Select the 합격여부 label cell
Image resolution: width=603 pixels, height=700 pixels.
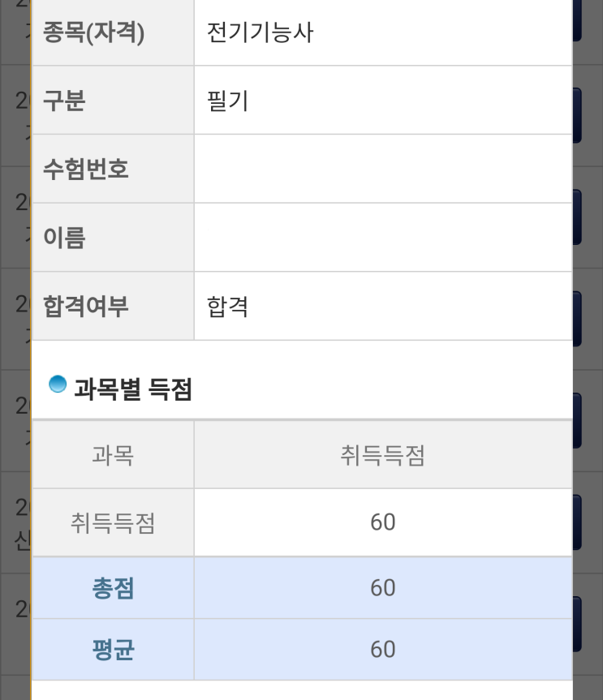tap(85, 306)
